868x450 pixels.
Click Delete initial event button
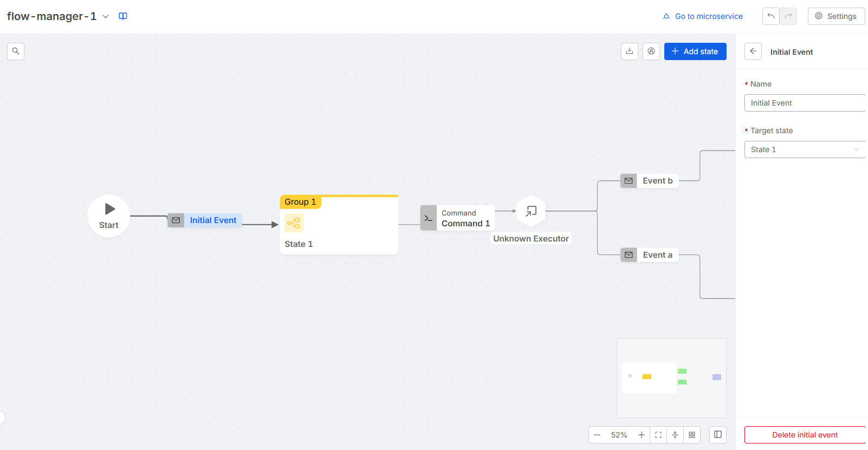[805, 435]
